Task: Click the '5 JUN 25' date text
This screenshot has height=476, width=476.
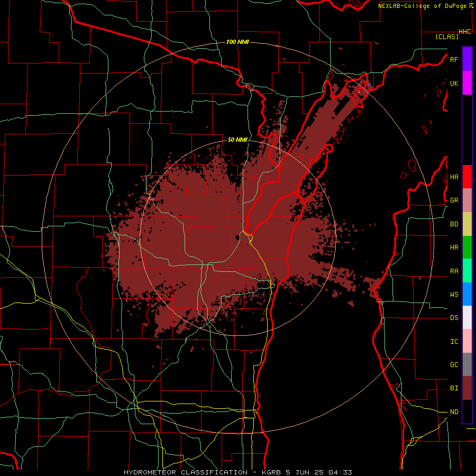Action: coord(305,472)
